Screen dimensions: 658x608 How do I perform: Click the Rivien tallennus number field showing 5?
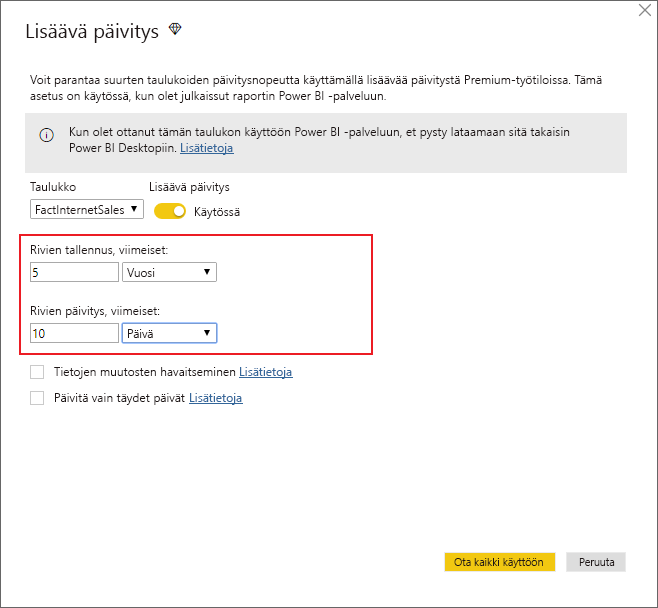click(74, 272)
